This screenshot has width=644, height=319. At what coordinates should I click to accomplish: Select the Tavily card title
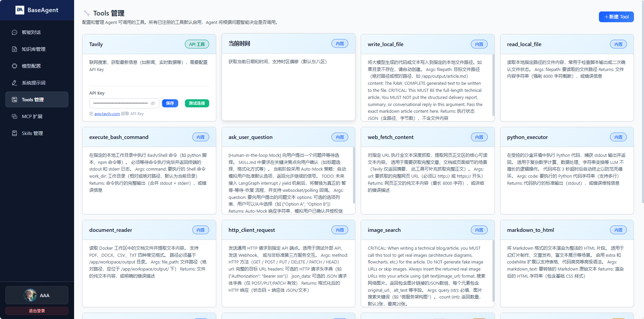tap(96, 44)
